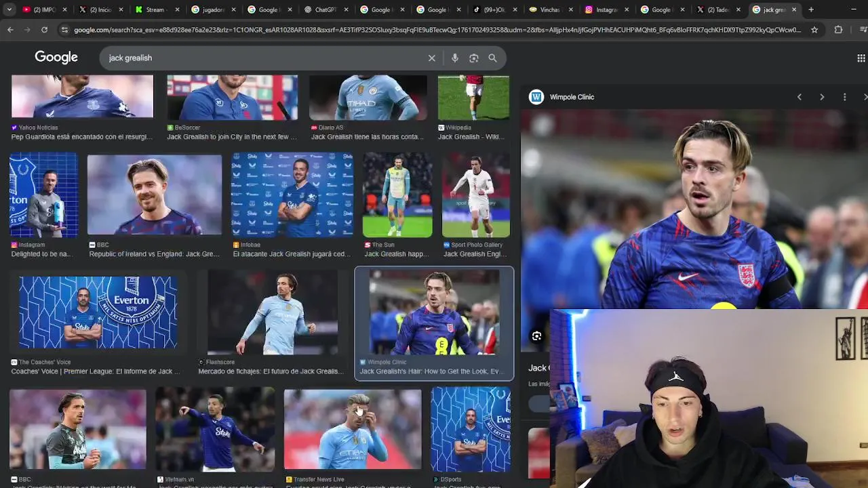868x488 pixels.
Task: Switch to the Vinchas tab
Action: point(551,9)
